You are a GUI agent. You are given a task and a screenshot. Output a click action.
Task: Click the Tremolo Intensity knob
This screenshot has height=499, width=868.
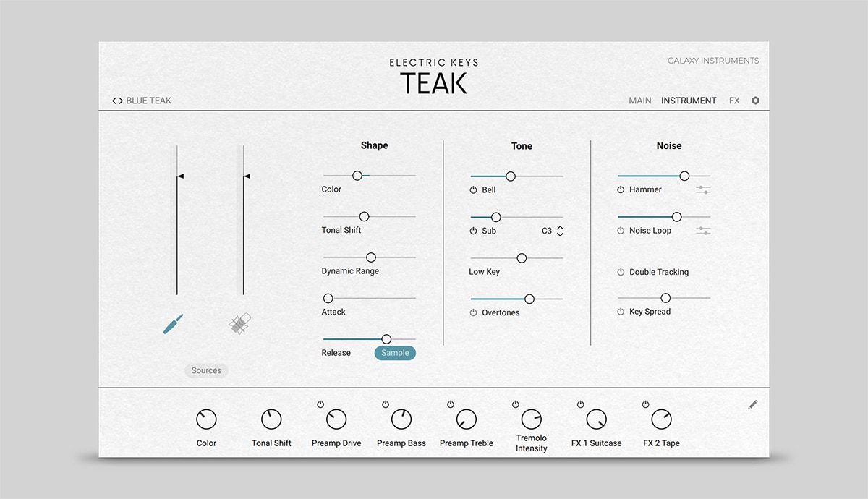[532, 419]
